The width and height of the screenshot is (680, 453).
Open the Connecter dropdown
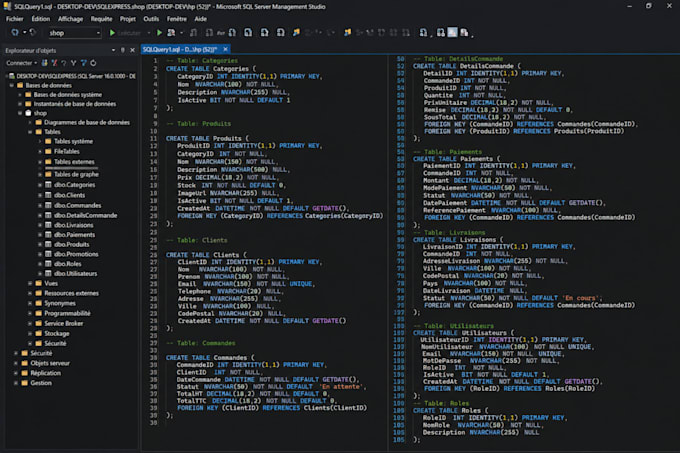pos(22,63)
